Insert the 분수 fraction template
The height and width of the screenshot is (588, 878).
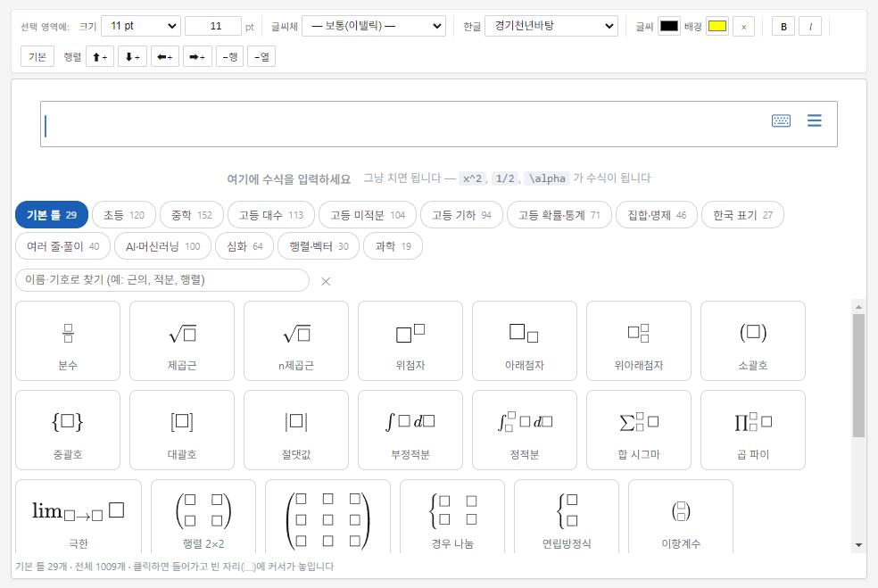click(68, 341)
